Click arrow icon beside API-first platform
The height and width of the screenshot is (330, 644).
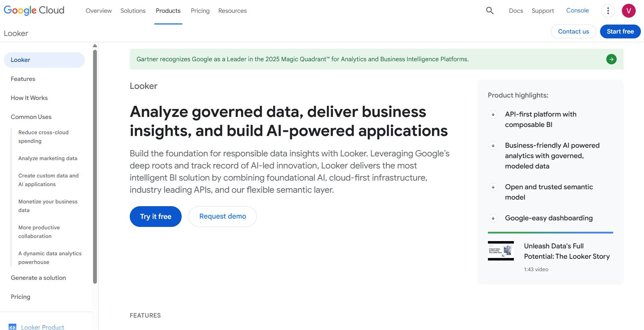pyautogui.click(x=493, y=114)
